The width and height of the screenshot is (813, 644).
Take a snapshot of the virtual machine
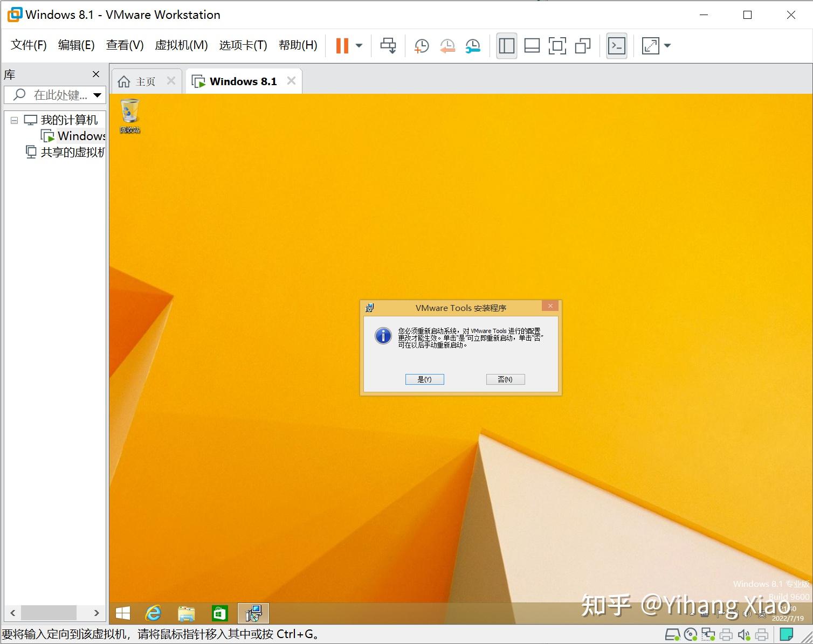click(421, 46)
